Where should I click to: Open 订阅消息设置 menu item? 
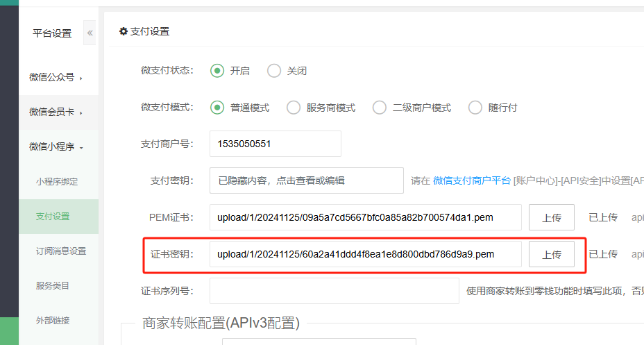click(x=61, y=251)
